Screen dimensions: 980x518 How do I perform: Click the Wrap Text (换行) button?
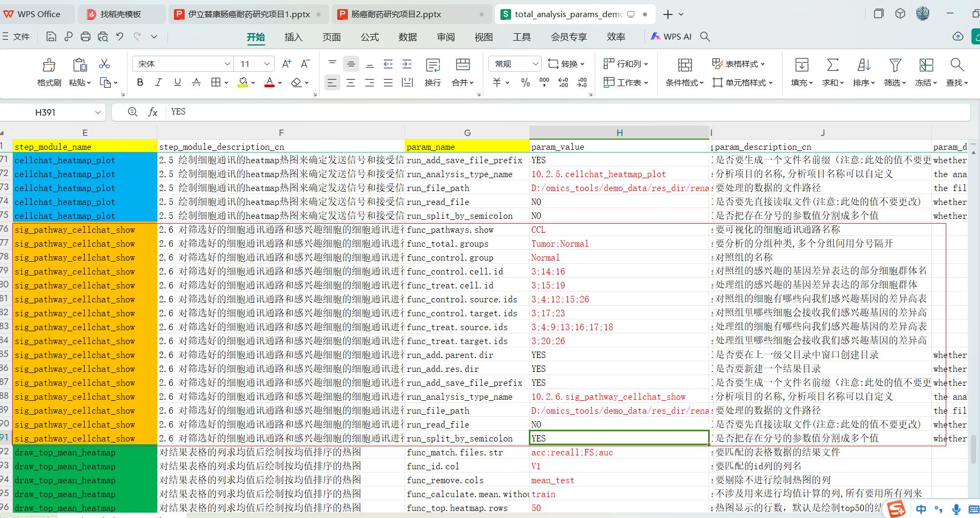pos(432,72)
